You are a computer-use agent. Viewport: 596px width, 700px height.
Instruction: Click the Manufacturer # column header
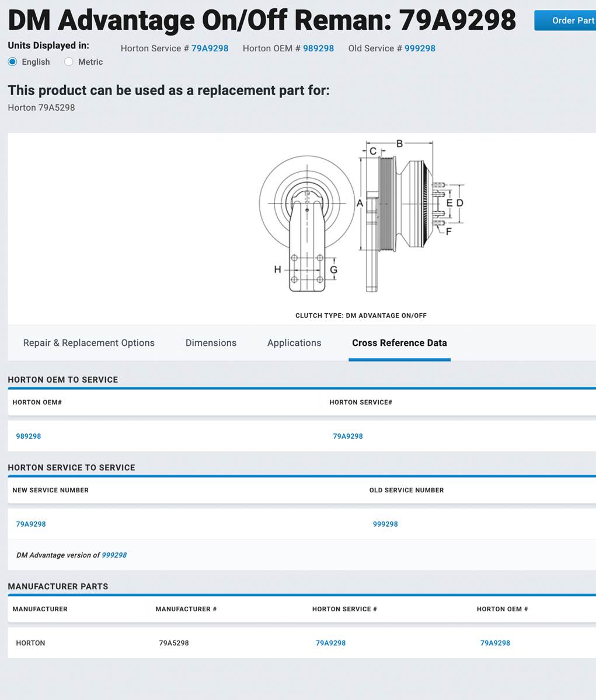click(x=186, y=609)
